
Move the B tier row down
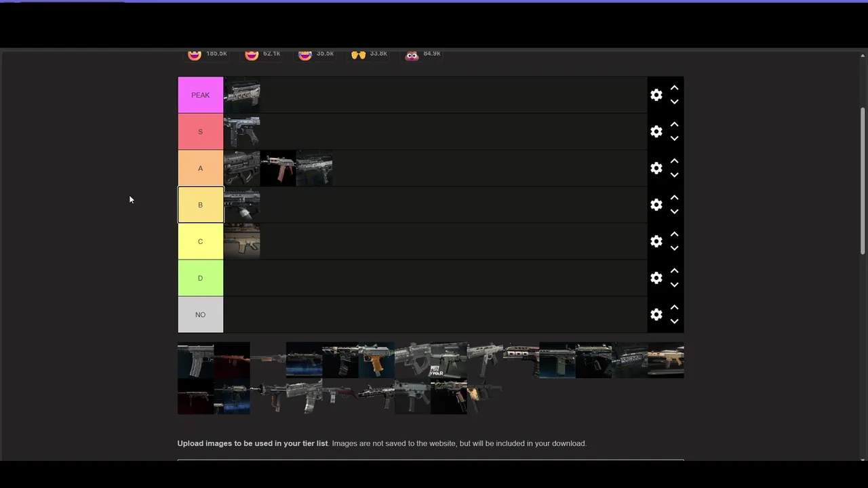click(x=674, y=211)
